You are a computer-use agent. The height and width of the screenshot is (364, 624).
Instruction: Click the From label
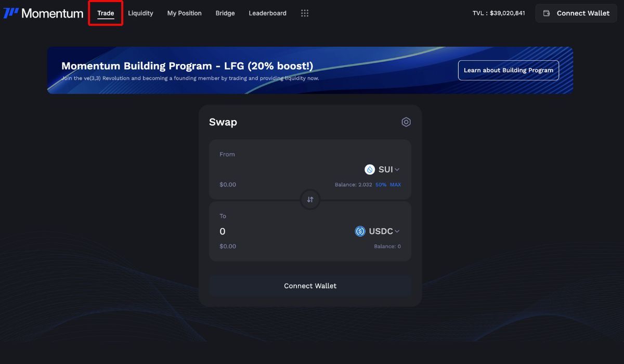pyautogui.click(x=227, y=154)
